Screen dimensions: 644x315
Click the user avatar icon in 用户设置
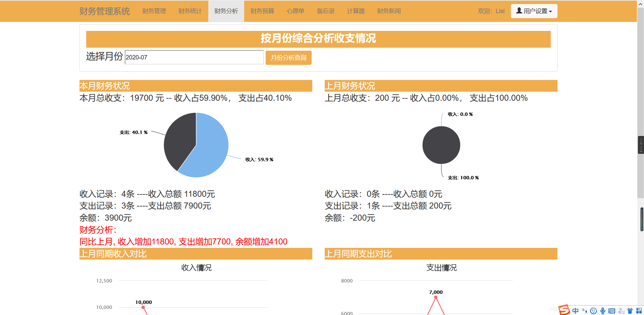(519, 11)
